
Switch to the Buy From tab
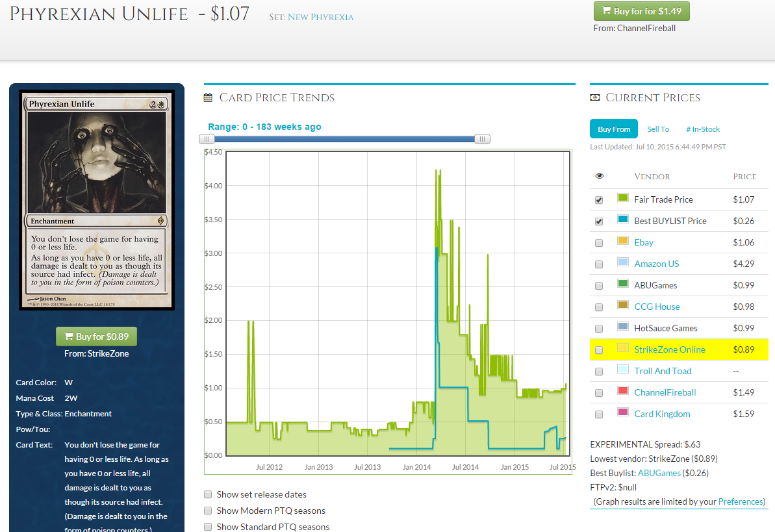click(614, 129)
